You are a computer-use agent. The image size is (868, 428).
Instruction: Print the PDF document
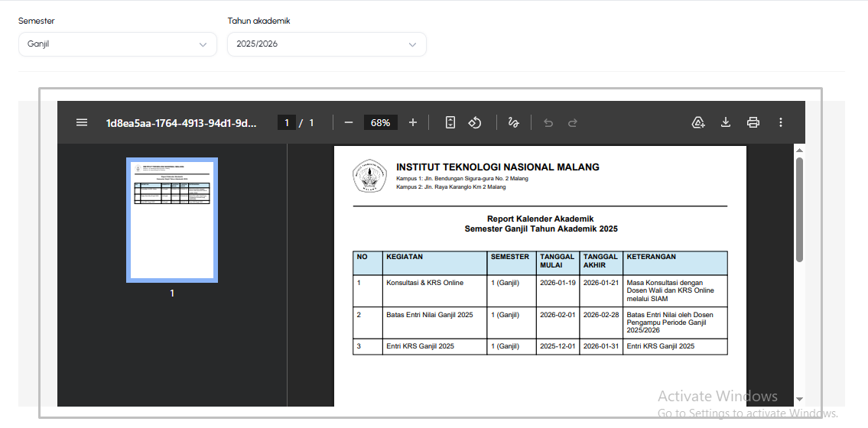point(753,122)
